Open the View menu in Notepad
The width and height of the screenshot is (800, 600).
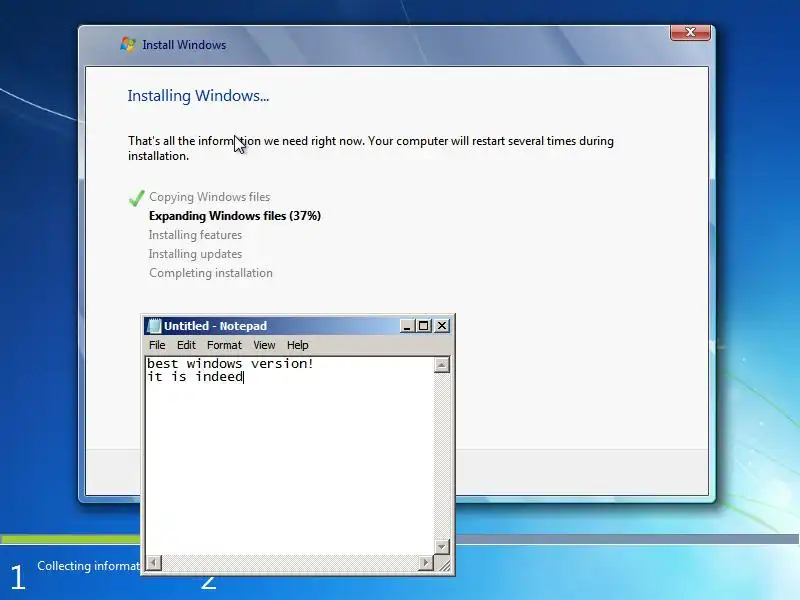point(264,345)
